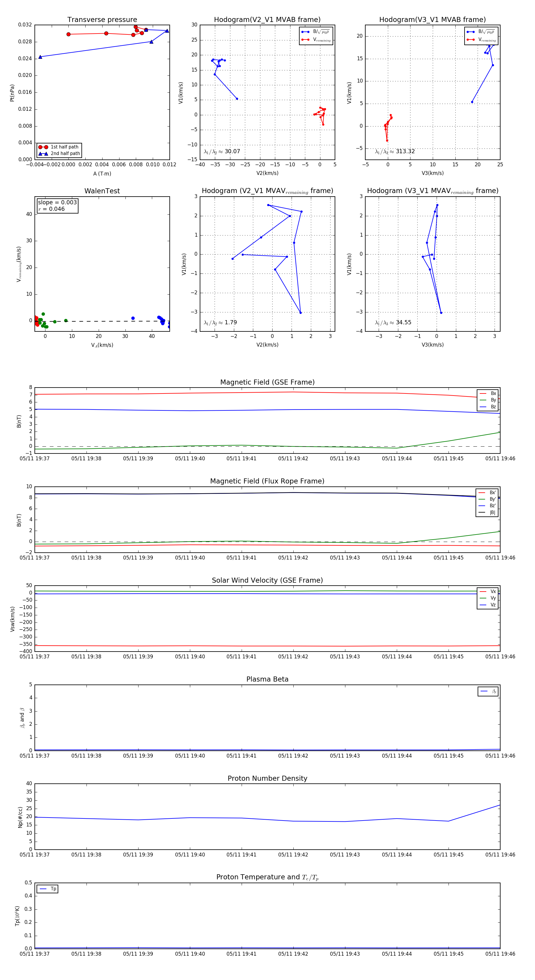Click the "Pt(nPa)" y-axis label
Viewport: 535px width, 980px height.
[12, 93]
